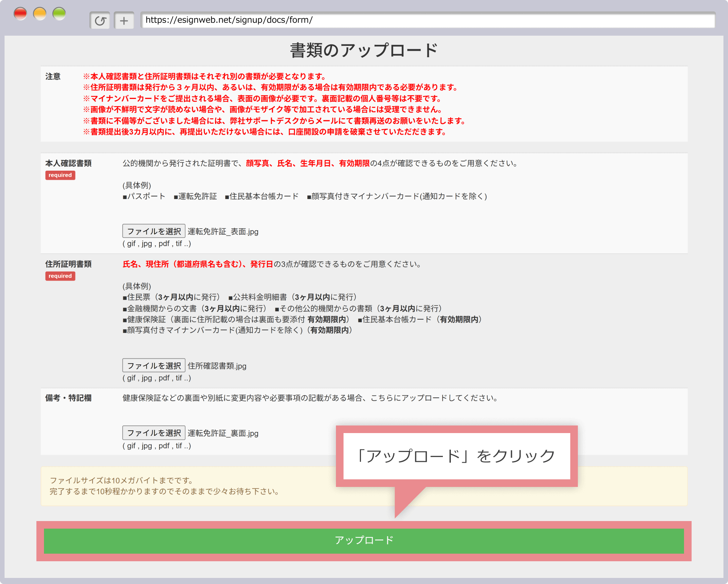Screen dimensions: 728x584
Task: Click the new tab plus icon
Action: 124,20
